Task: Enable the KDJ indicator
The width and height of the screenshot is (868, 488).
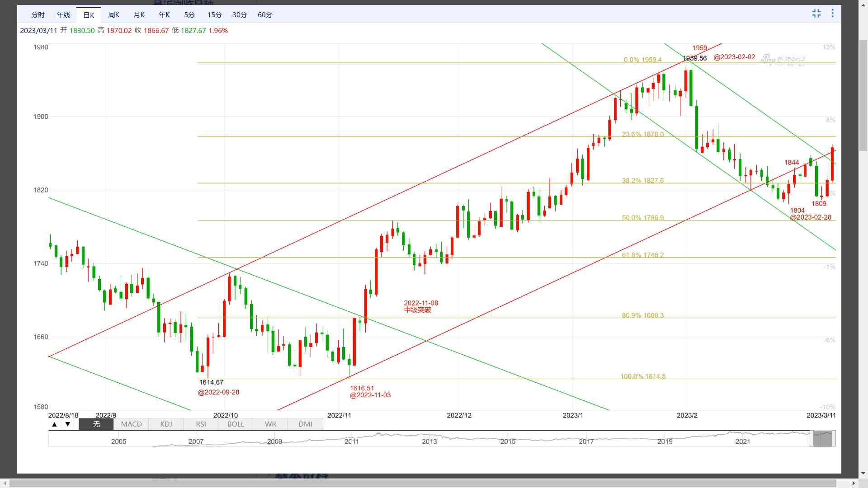Action: (x=166, y=424)
